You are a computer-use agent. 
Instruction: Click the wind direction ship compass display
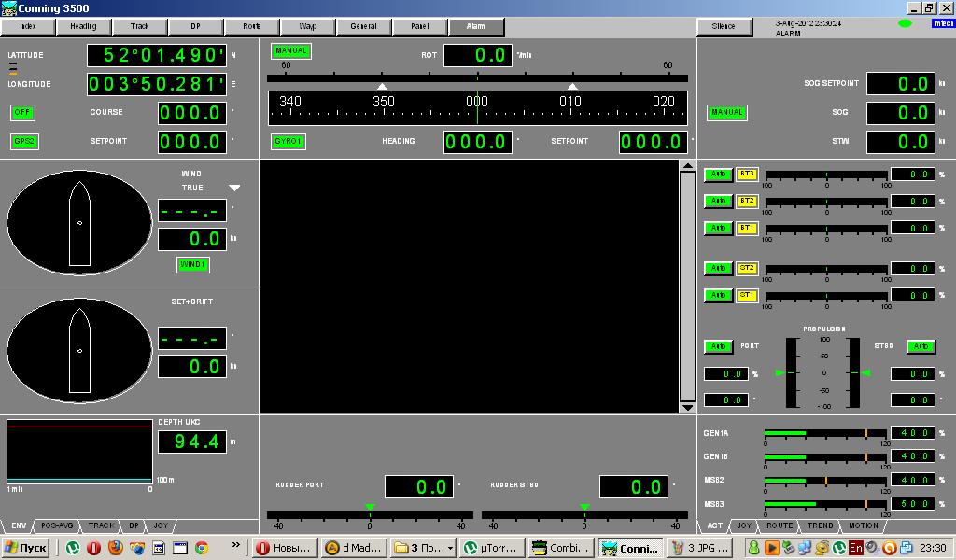[x=79, y=222]
